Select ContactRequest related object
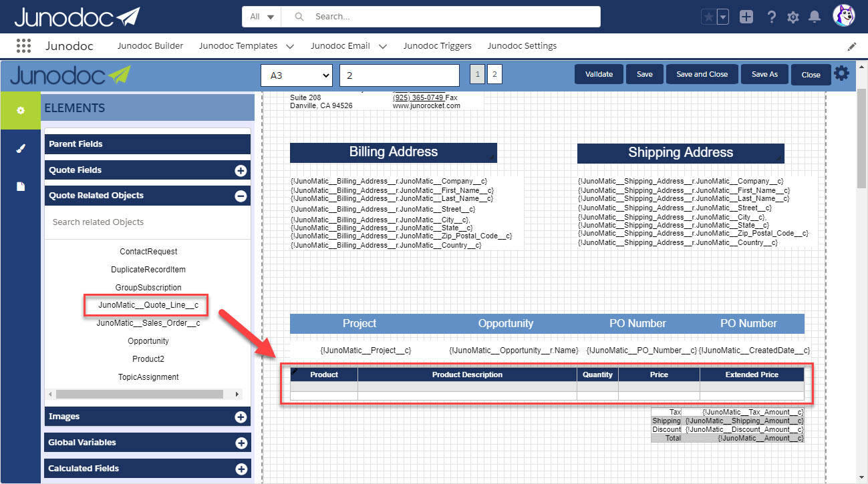Image resolution: width=868 pixels, height=484 pixels. point(148,252)
